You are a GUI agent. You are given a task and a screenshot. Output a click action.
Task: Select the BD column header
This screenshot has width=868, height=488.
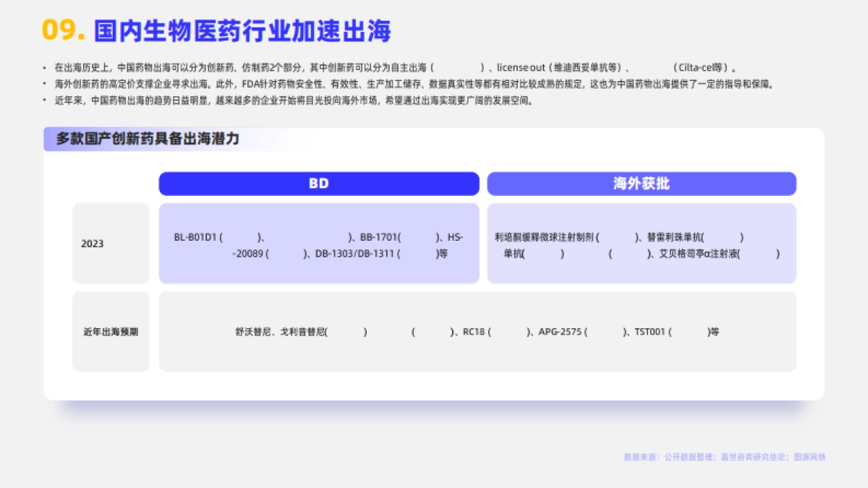[318, 184]
